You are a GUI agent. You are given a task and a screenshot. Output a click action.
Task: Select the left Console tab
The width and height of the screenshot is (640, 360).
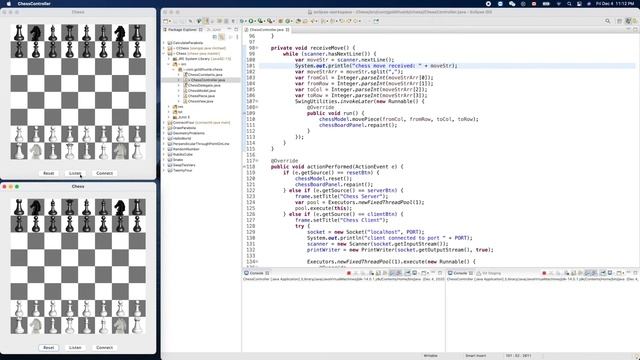(x=257, y=273)
